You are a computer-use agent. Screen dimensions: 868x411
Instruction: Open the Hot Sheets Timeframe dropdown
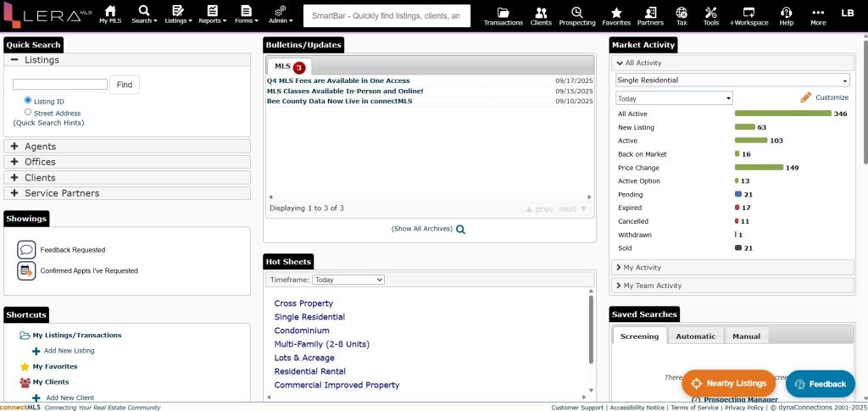(348, 280)
